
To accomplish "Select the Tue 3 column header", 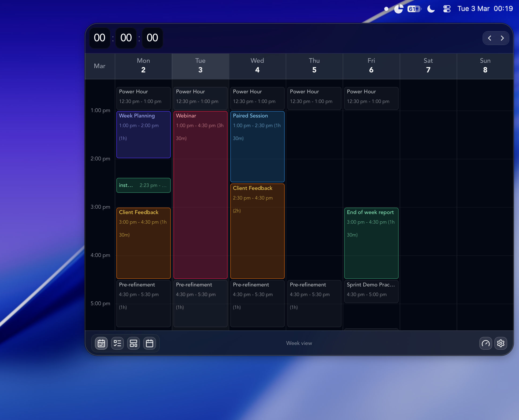I will click(x=200, y=66).
